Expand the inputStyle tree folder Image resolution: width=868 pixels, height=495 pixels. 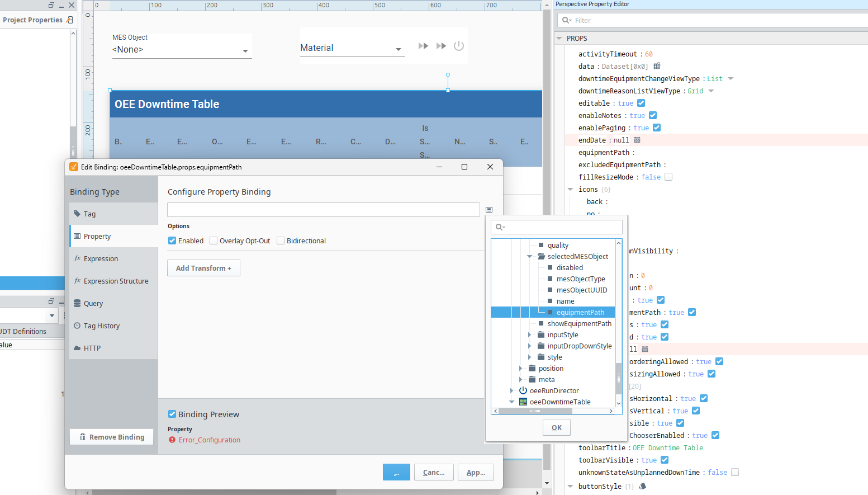tap(529, 335)
